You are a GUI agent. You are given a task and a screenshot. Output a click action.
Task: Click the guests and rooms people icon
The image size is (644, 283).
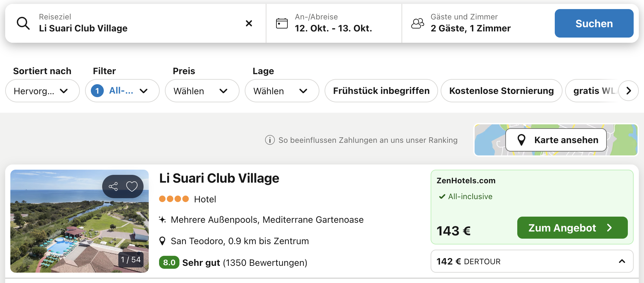417,23
